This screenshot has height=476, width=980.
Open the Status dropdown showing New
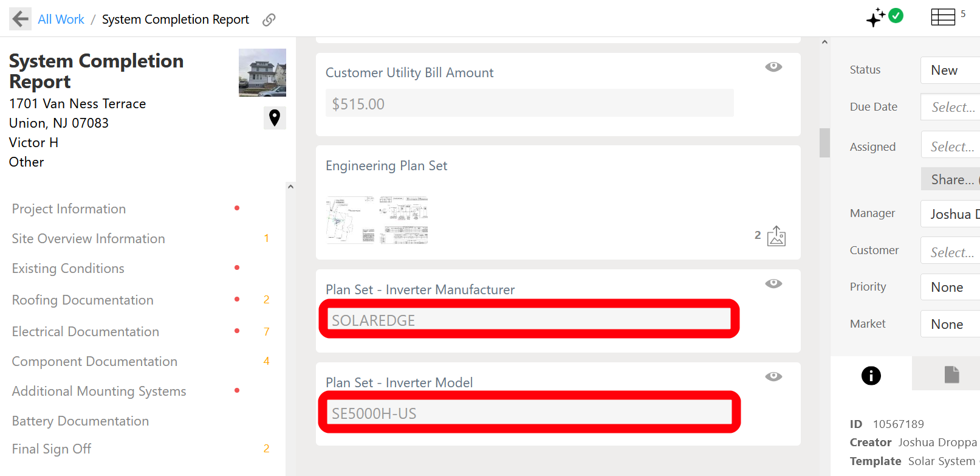coord(950,70)
